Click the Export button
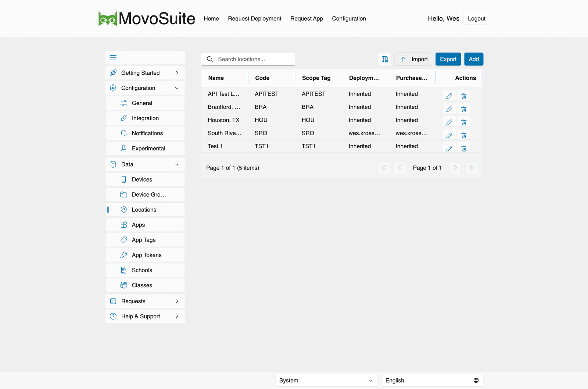The image size is (588, 389). 448,59
